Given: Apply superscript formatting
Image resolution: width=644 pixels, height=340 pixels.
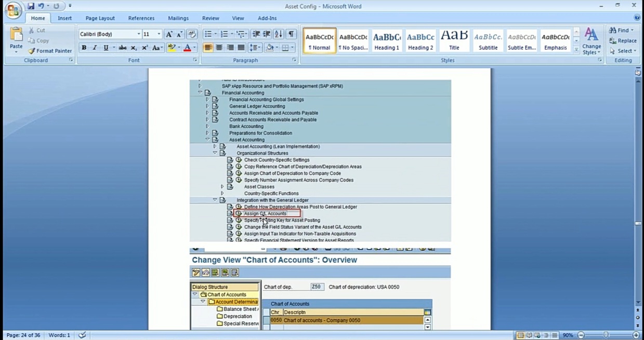Looking at the screenshot, I should [x=144, y=48].
